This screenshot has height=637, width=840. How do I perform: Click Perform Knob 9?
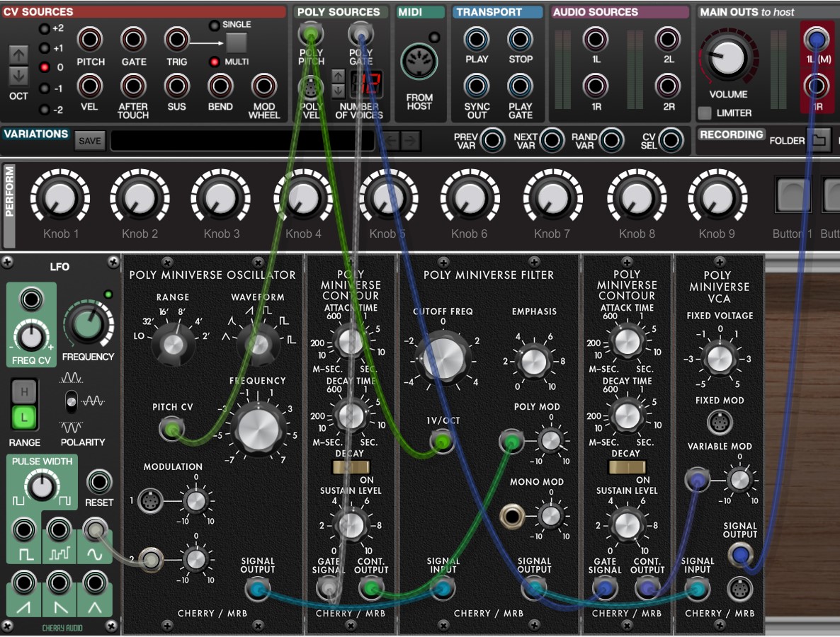[x=717, y=197]
